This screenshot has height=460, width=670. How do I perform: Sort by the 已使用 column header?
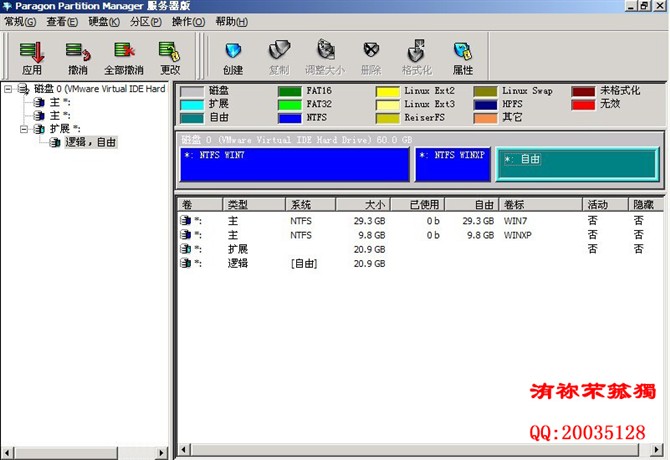417,205
